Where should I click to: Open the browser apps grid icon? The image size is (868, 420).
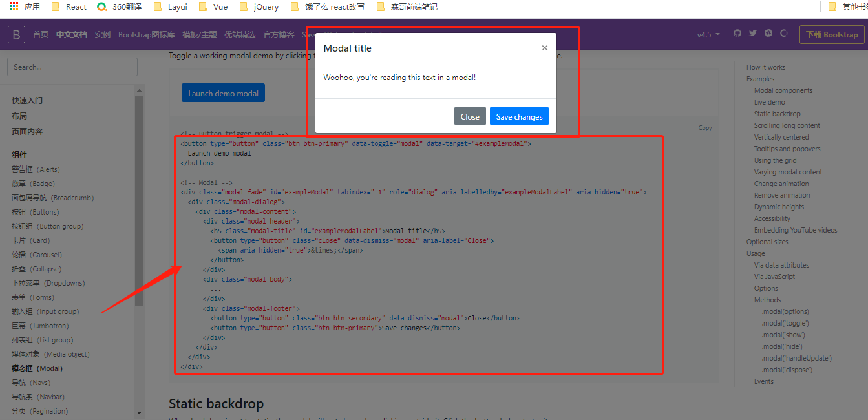(x=14, y=6)
